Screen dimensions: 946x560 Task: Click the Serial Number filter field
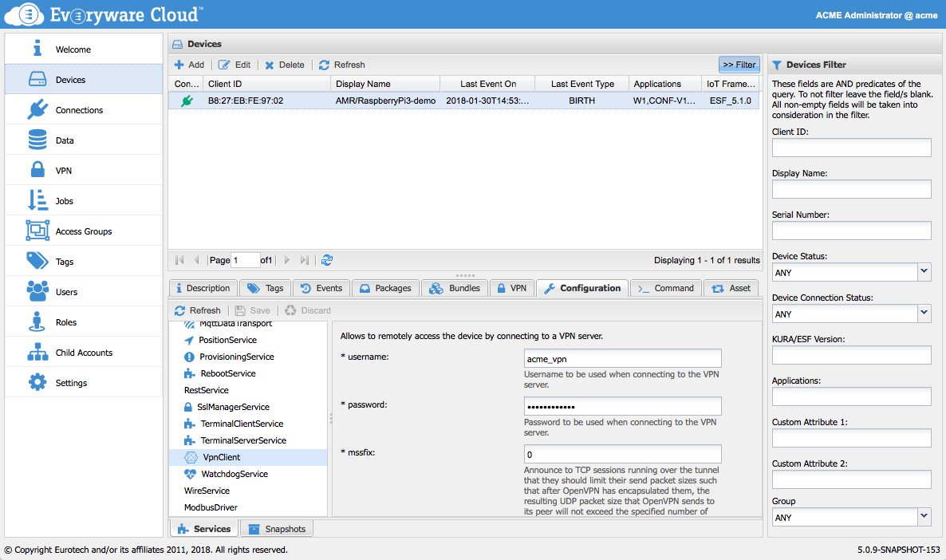pyautogui.click(x=851, y=231)
